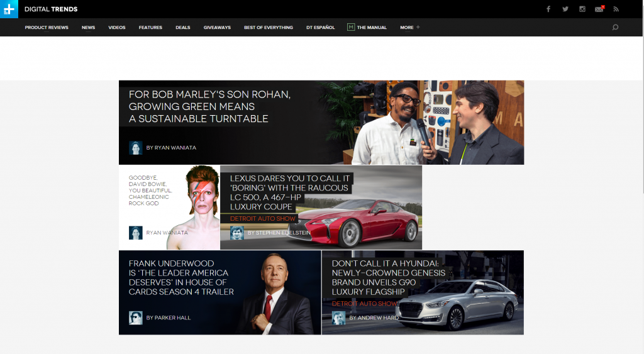Open Frank Underwood House of Cards headline
This screenshot has width=644, height=354.
point(181,278)
